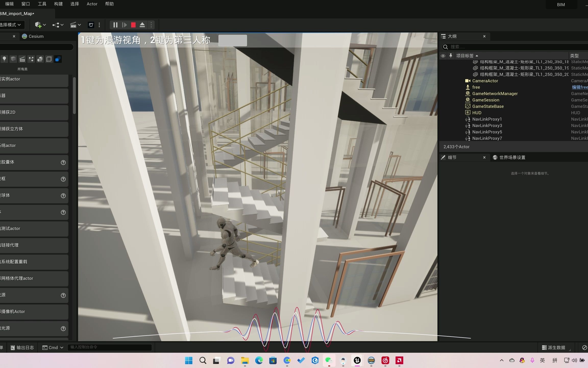Click the eject button to detach from player
The height and width of the screenshot is (368, 588).
142,25
